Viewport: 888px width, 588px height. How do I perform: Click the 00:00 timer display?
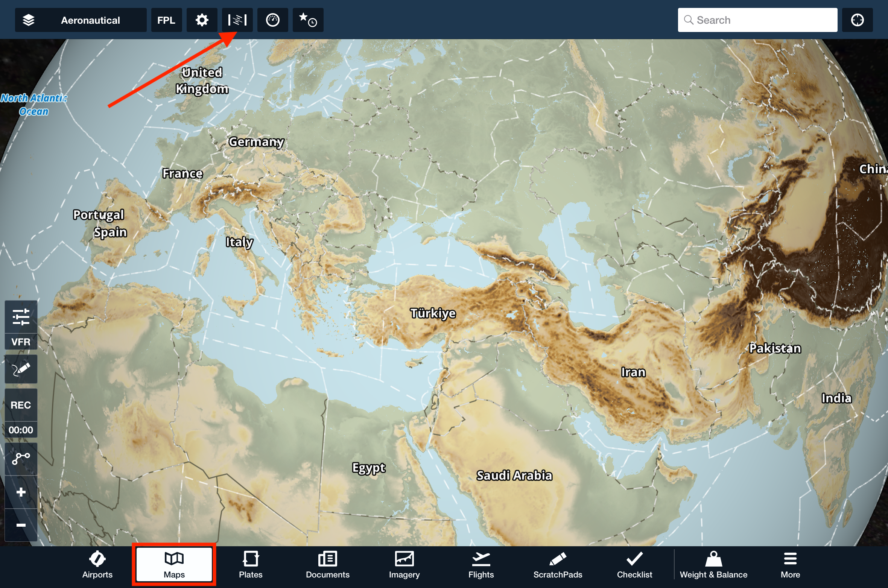point(21,430)
